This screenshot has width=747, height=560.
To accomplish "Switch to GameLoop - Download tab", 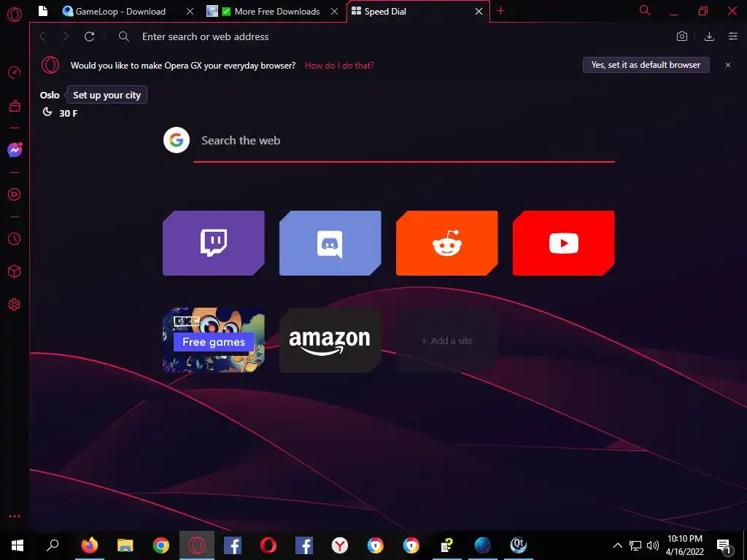I will 120,12.
